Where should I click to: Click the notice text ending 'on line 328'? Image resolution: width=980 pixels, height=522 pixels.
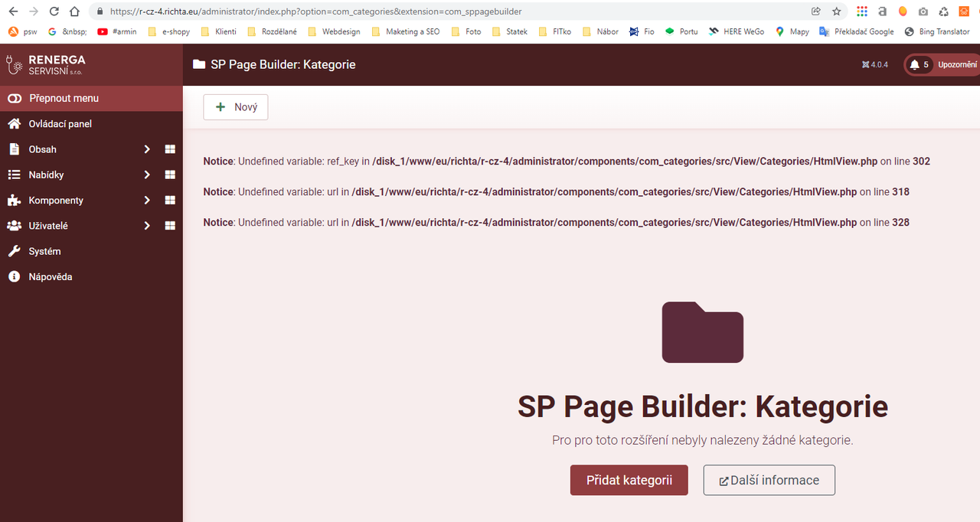[557, 223]
